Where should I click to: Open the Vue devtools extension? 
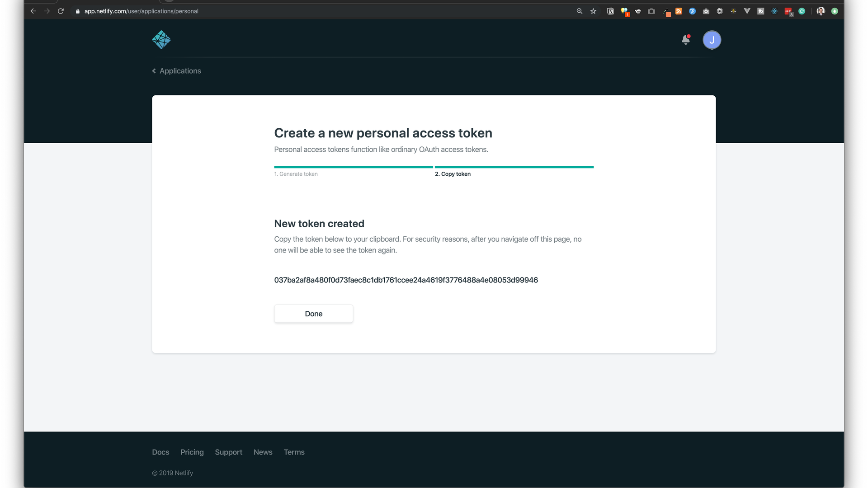pos(747,11)
